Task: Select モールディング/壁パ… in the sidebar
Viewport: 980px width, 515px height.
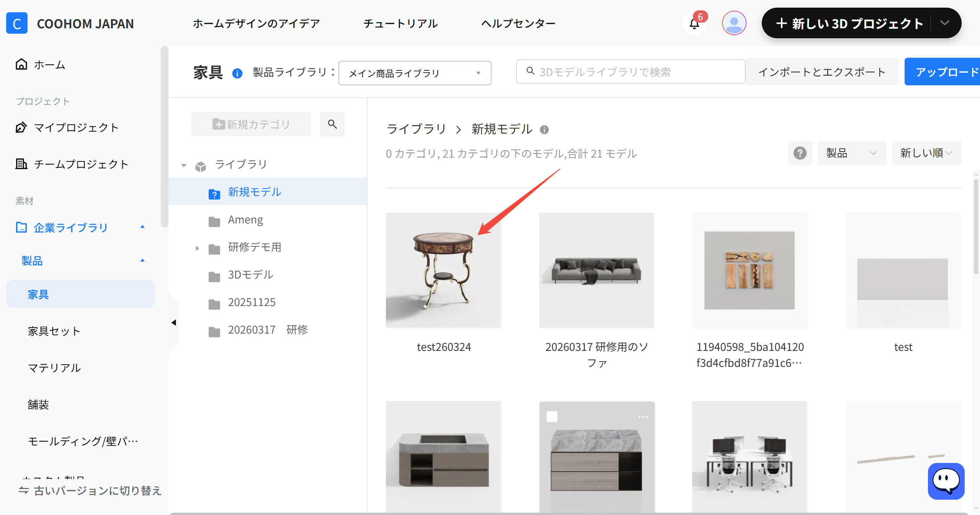Action: 83,441
